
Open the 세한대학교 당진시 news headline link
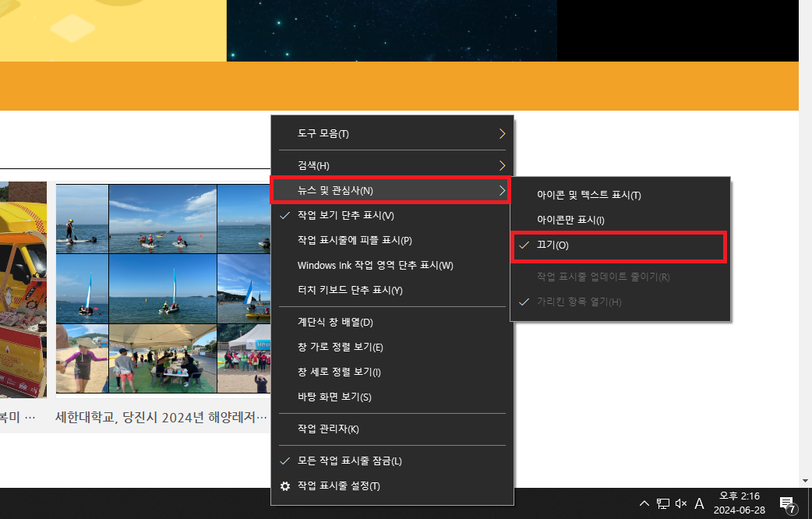point(161,417)
